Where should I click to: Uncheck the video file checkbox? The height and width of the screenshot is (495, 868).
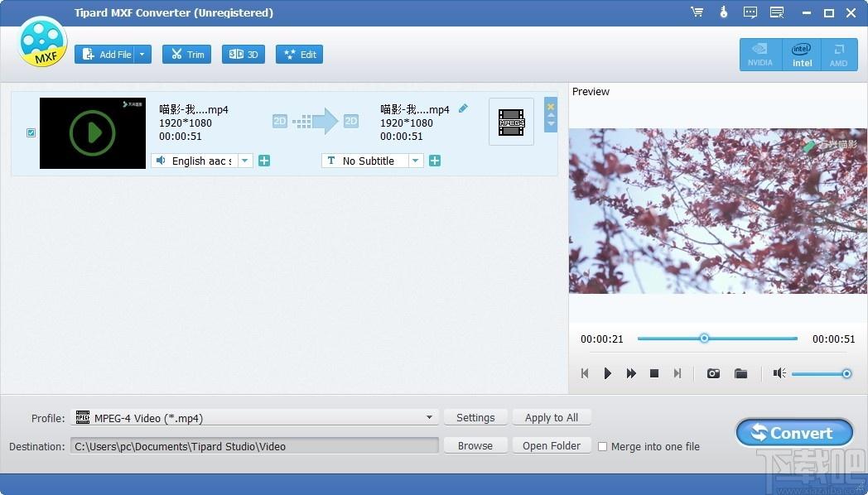coord(31,132)
